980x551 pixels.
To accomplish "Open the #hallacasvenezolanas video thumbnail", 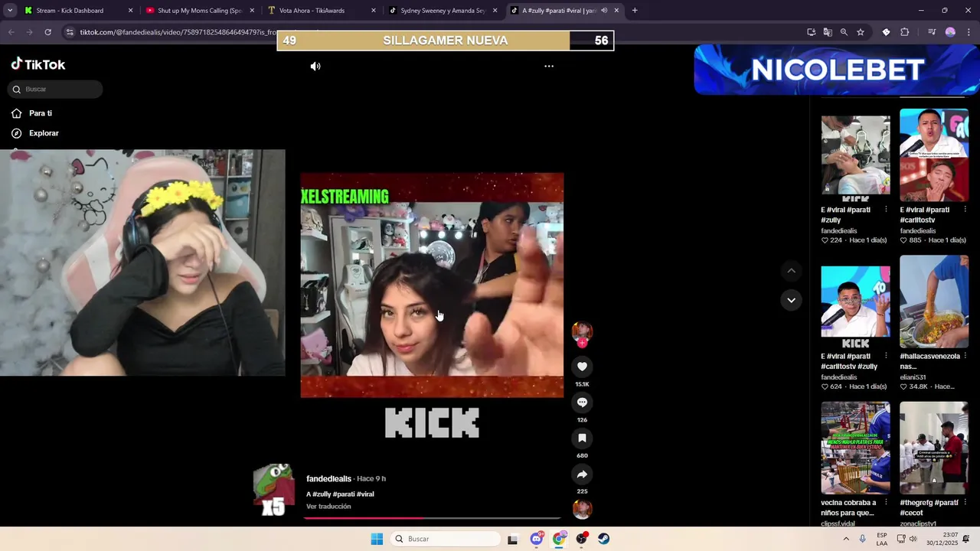I will [x=934, y=302].
